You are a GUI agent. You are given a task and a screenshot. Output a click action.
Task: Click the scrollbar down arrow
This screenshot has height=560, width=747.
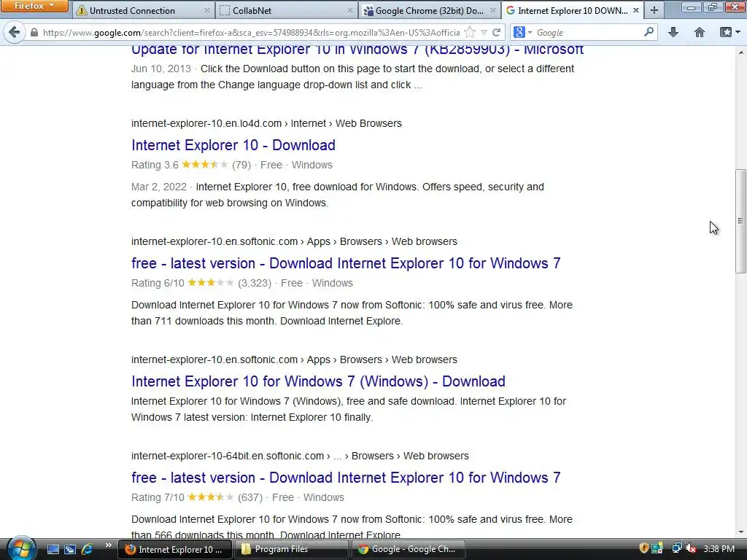(x=741, y=532)
